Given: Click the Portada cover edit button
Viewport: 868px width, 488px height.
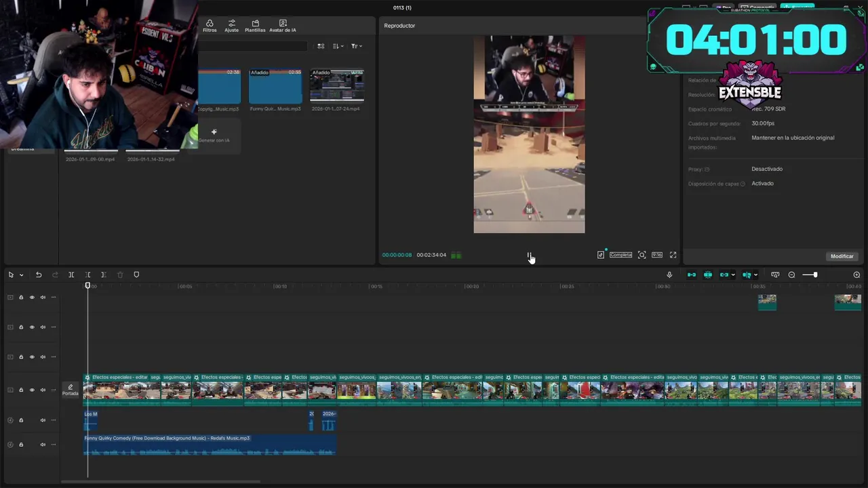Looking at the screenshot, I should [71, 390].
